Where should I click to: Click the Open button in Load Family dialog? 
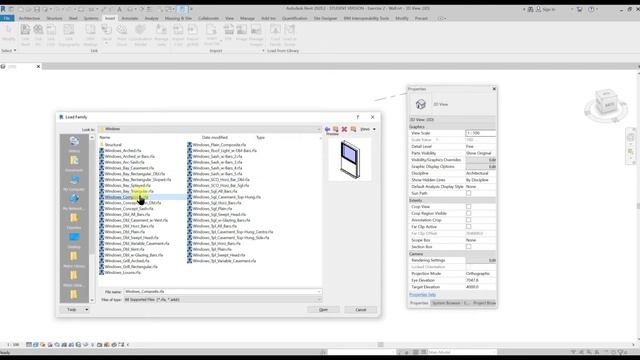pyautogui.click(x=323, y=310)
